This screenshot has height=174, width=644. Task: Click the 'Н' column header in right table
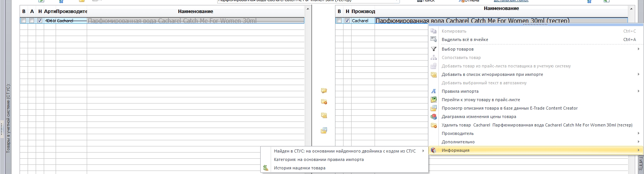(347, 11)
